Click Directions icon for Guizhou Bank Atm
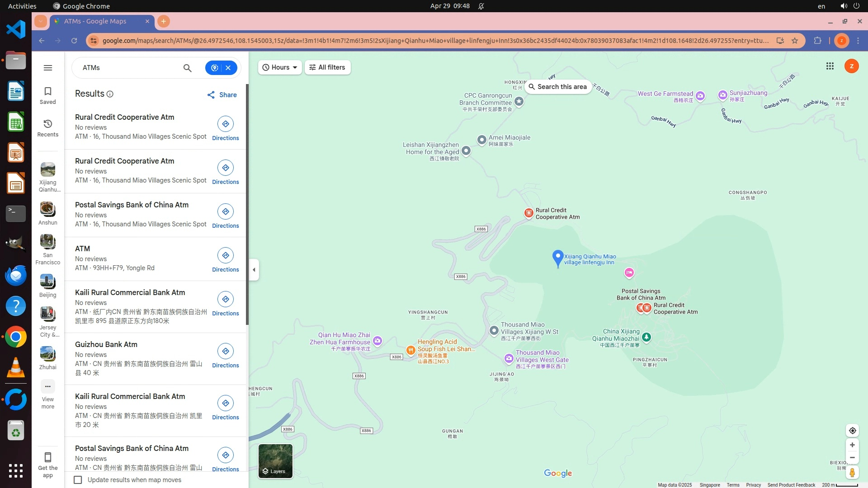Image resolution: width=868 pixels, height=488 pixels. point(225,351)
